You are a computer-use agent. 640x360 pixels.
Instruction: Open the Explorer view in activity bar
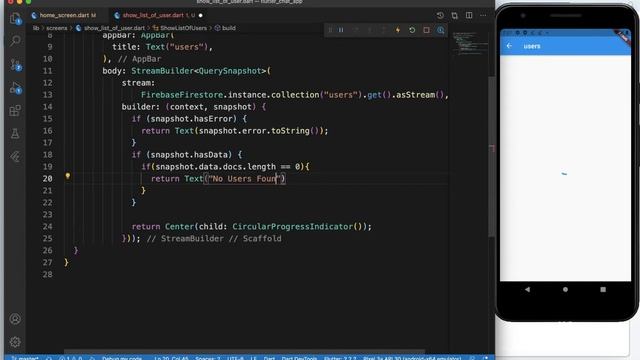(15, 18)
